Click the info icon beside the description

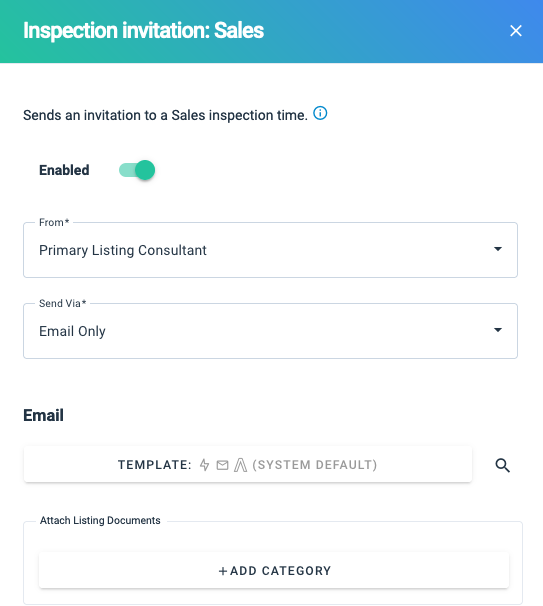point(320,113)
